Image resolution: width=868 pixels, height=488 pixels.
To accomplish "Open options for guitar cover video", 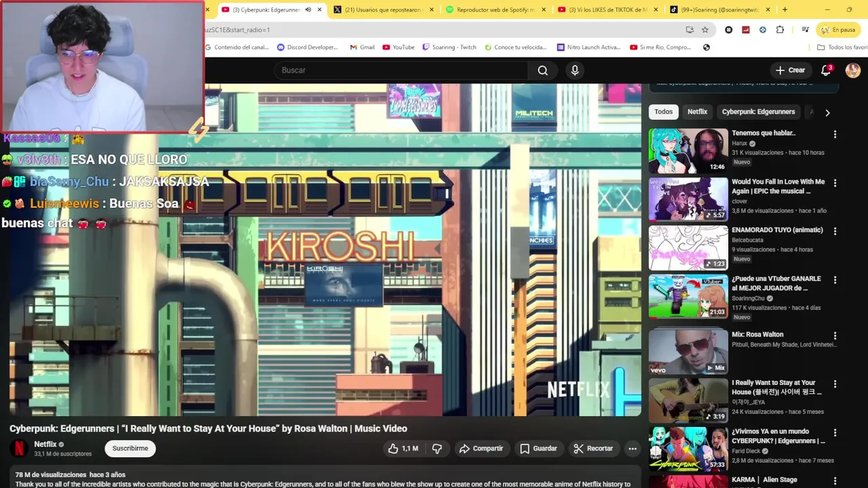I will pos(835,384).
